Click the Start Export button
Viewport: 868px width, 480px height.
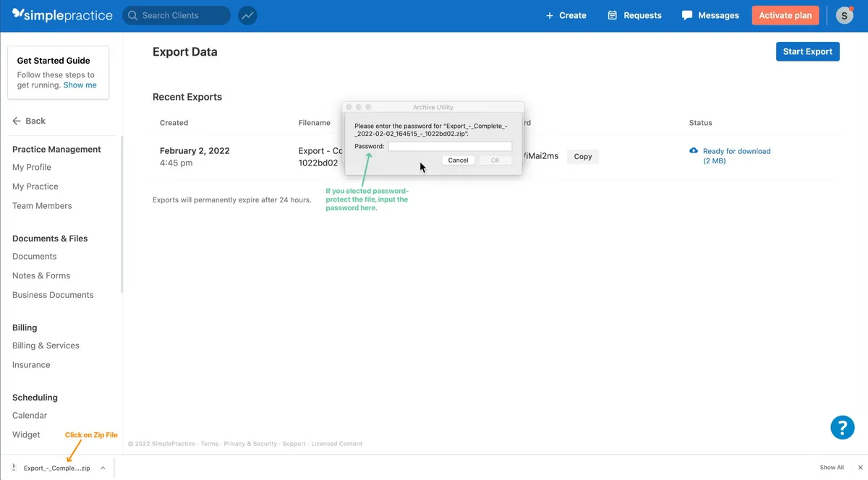pos(808,51)
